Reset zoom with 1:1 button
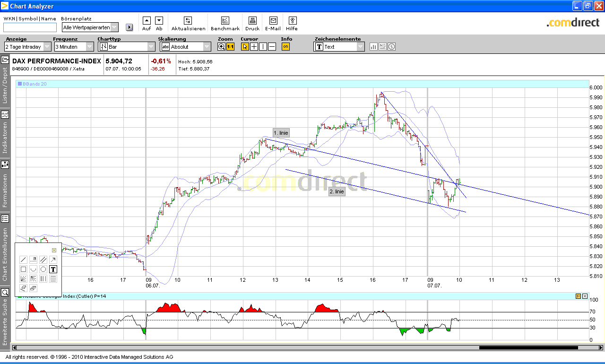Viewport: 605px width, 364px height. (230, 46)
